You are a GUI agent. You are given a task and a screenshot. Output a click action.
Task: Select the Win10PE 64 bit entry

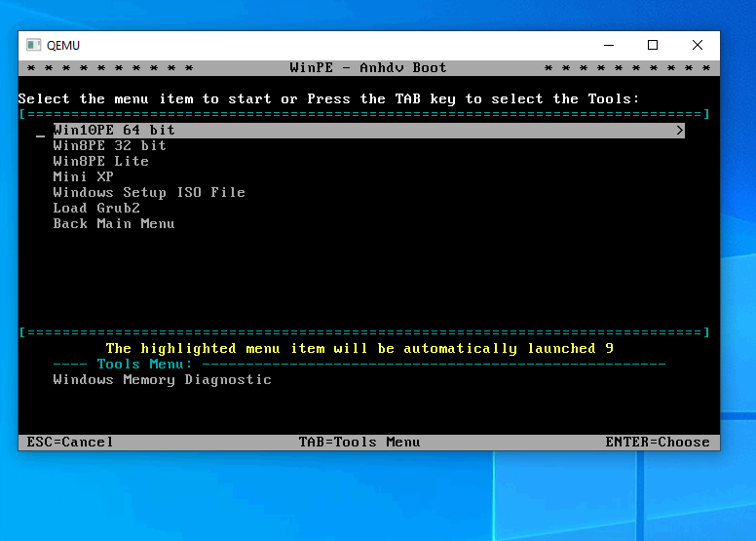(x=369, y=131)
